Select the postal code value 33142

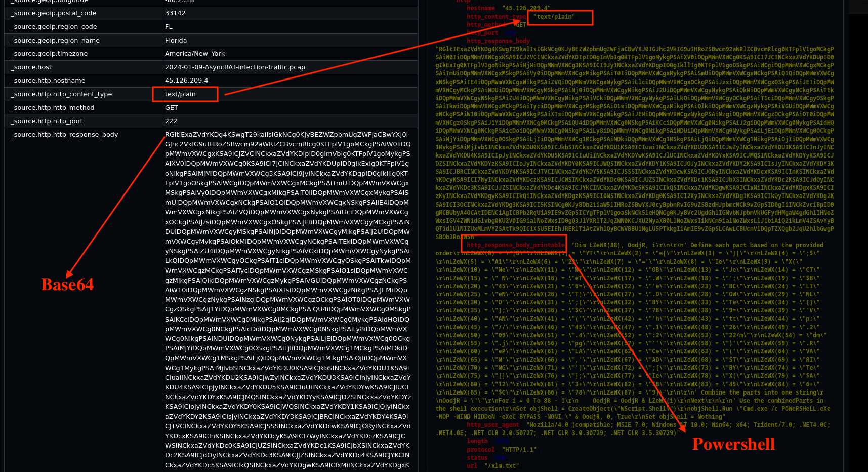(x=175, y=13)
